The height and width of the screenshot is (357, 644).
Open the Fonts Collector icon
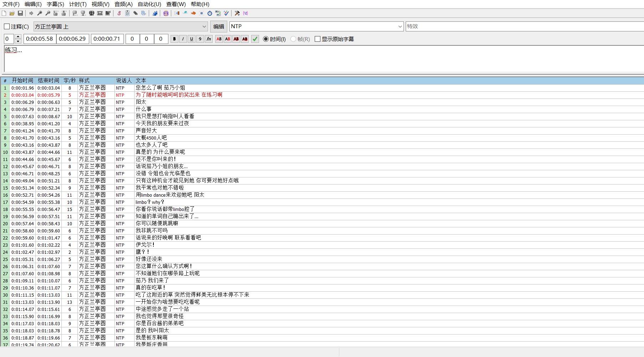[144, 13]
